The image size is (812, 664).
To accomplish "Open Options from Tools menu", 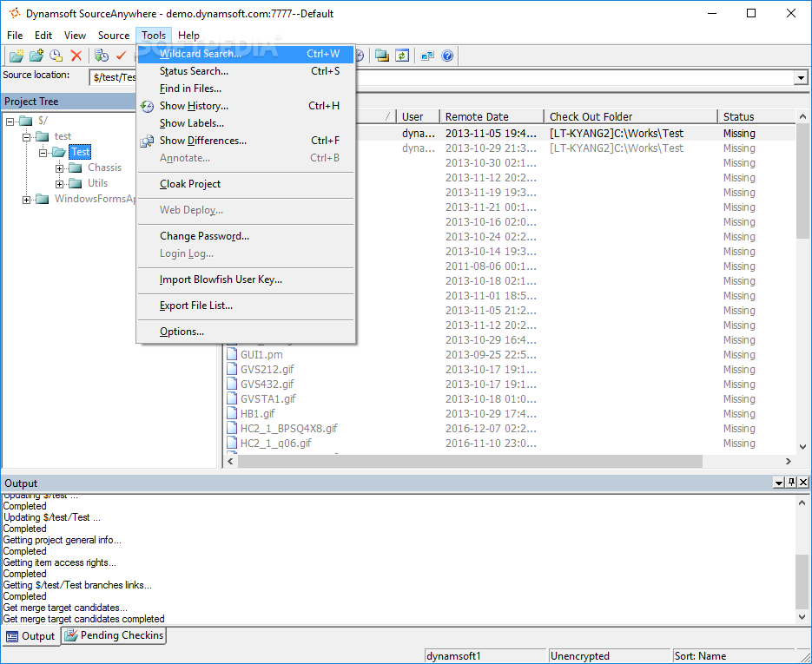I will pyautogui.click(x=246, y=332).
